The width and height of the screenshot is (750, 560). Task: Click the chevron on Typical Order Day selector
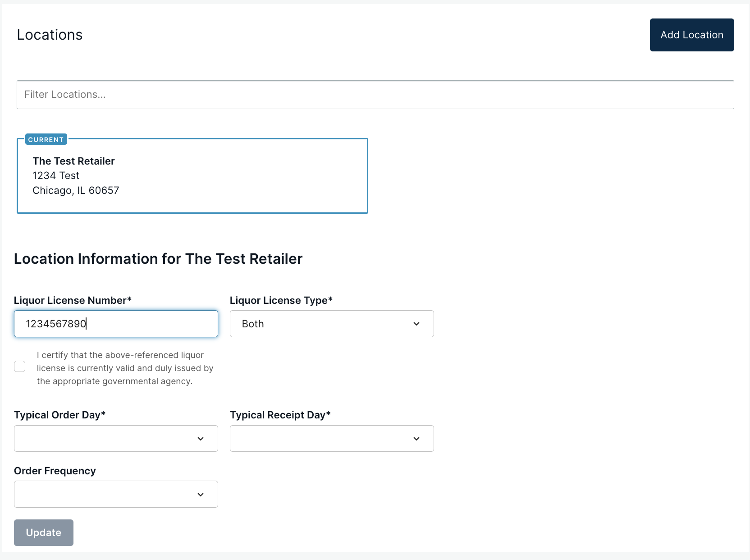[200, 438]
